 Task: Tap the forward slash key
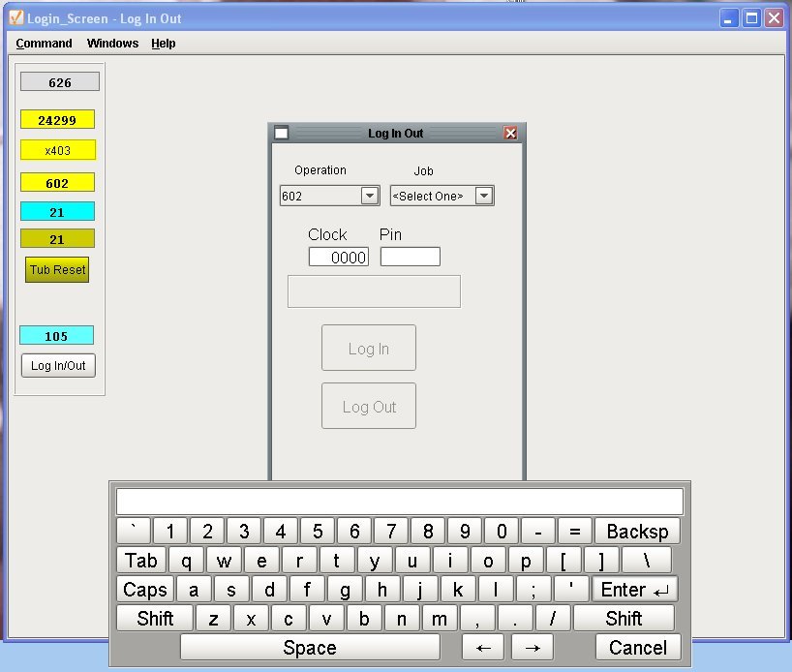click(x=553, y=619)
